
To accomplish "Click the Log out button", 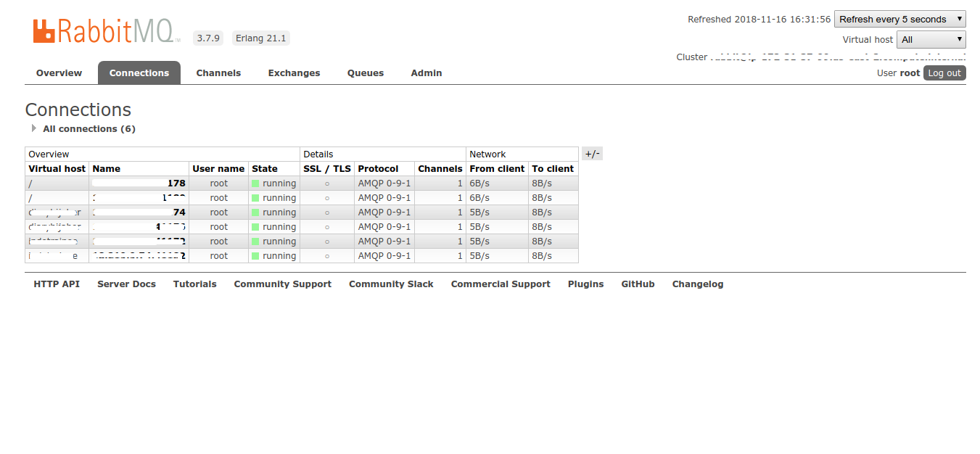I will pyautogui.click(x=944, y=73).
